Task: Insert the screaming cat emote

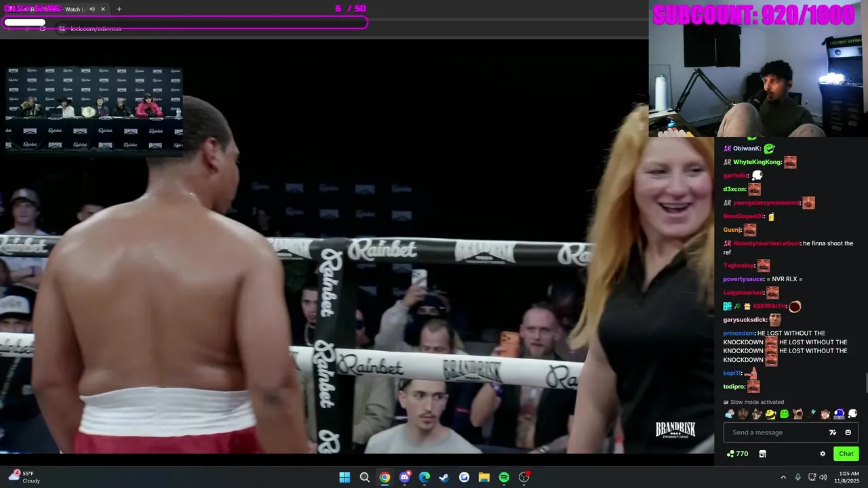Action: click(x=798, y=413)
